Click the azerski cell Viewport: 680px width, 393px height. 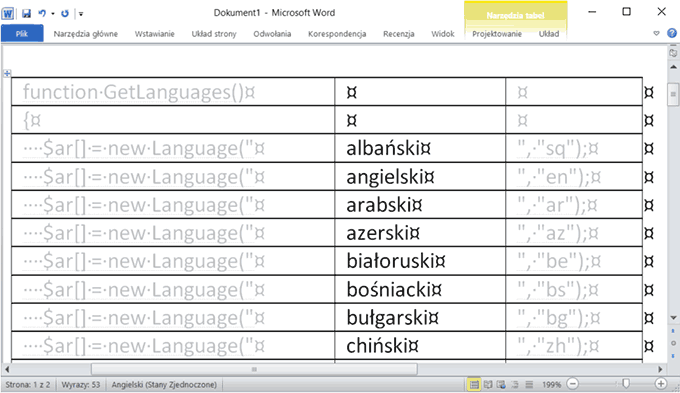click(x=420, y=233)
